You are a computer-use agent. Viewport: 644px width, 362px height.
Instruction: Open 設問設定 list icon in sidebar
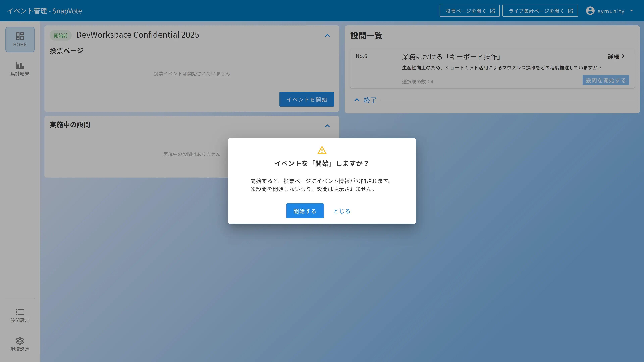point(20,312)
